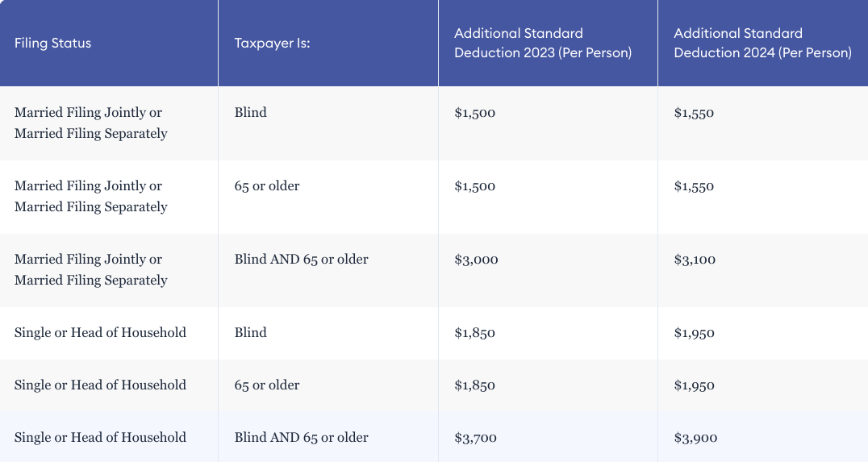Select the $3,700 deduction amount
The image size is (868, 462).
tap(475, 438)
